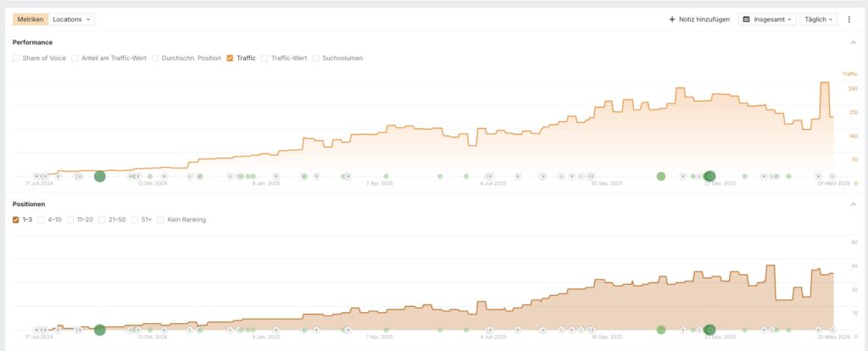Open the three-dot more options menu
Screen dimensions: 868x351
(849, 19)
